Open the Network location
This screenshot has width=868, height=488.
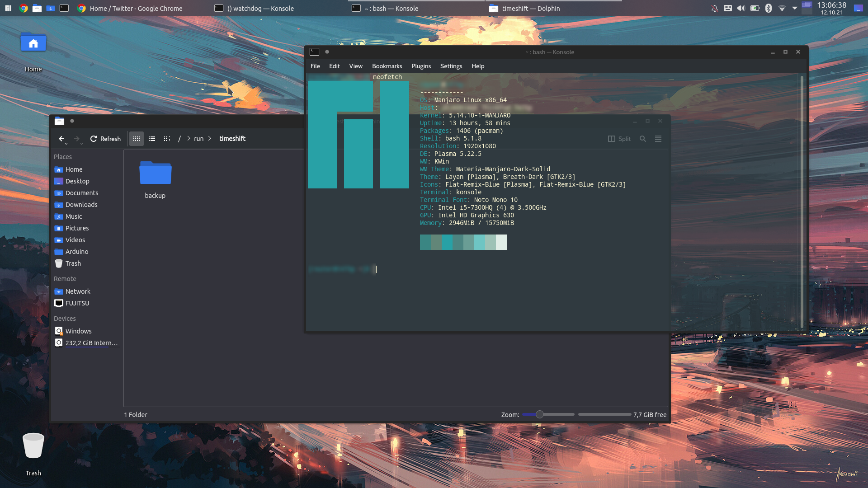tap(77, 291)
